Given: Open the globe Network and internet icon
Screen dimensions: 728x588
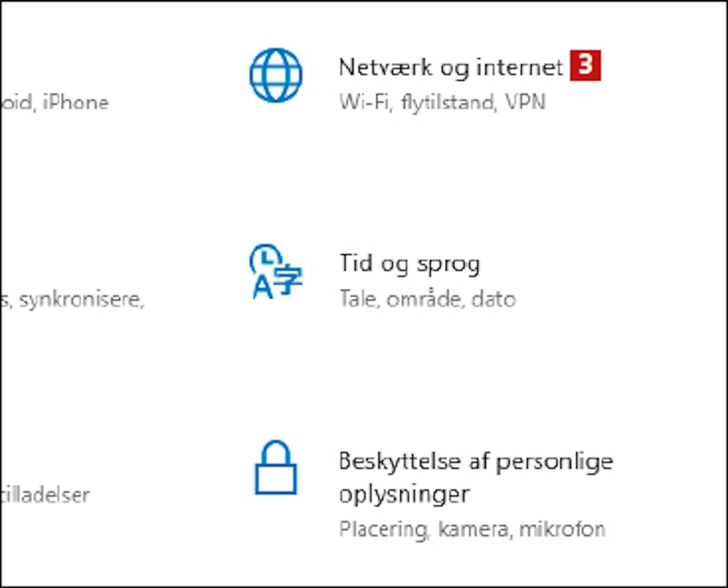Looking at the screenshot, I should point(276,75).
